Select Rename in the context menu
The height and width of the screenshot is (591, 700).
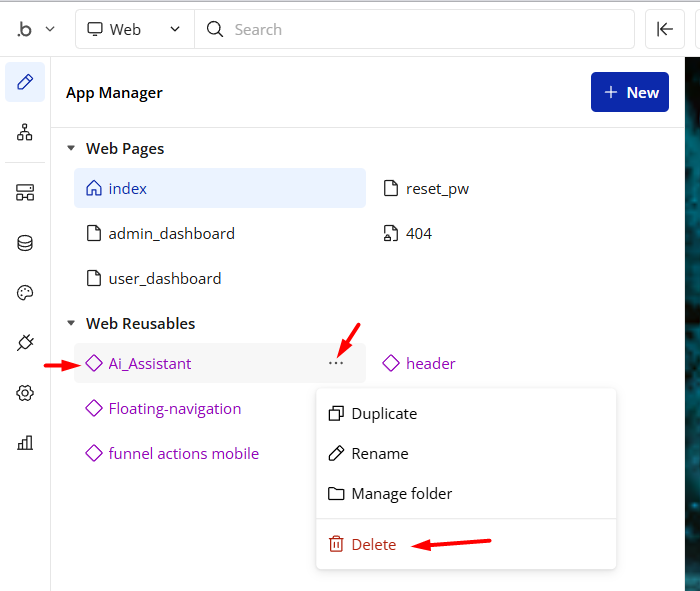[x=379, y=454]
